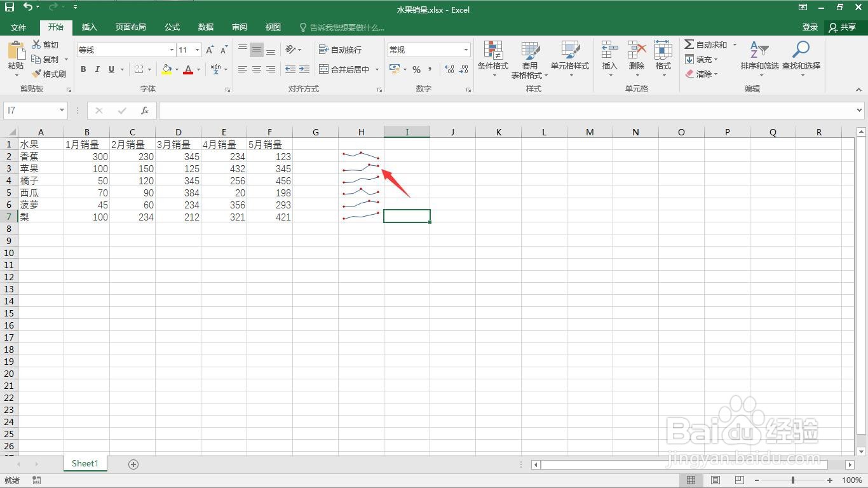Click the percent style icon
Viewport: 868px width, 488px height.
point(416,69)
